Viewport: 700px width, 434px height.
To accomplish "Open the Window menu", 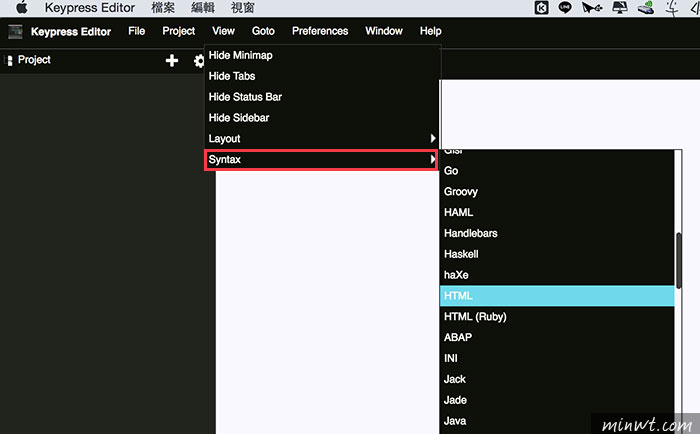I will click(384, 31).
